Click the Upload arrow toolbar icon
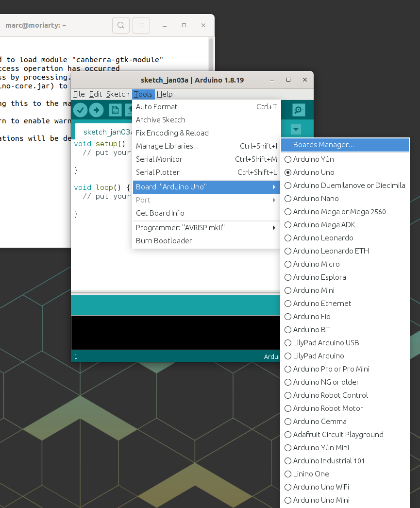The width and height of the screenshot is (420, 508). point(96,110)
